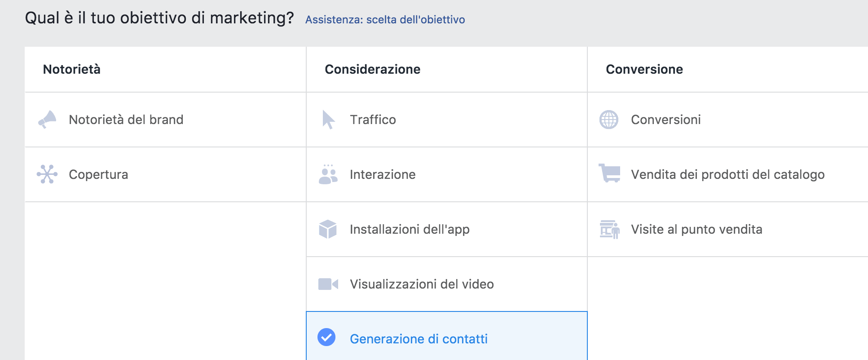
Task: Choose Vendita dei prodotti del catalogo
Action: tap(727, 174)
